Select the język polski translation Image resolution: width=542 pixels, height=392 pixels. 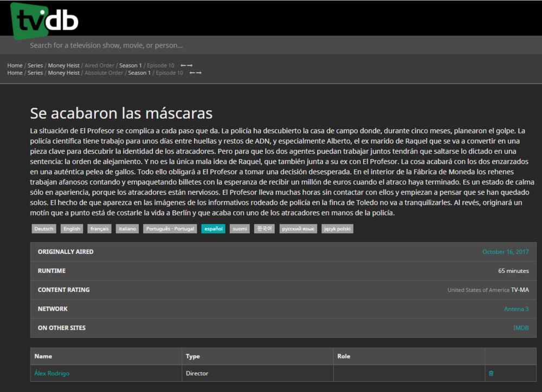[x=337, y=228]
